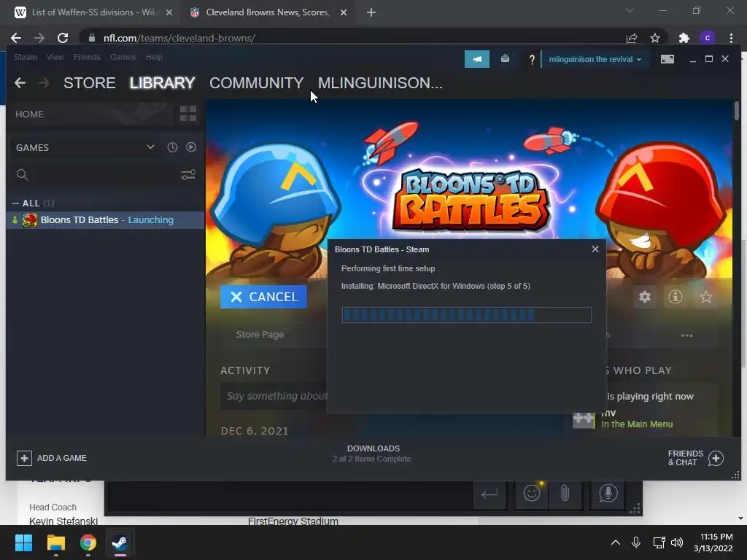
Task: Open mlinguinison the revival account dropdown
Action: coord(595,59)
